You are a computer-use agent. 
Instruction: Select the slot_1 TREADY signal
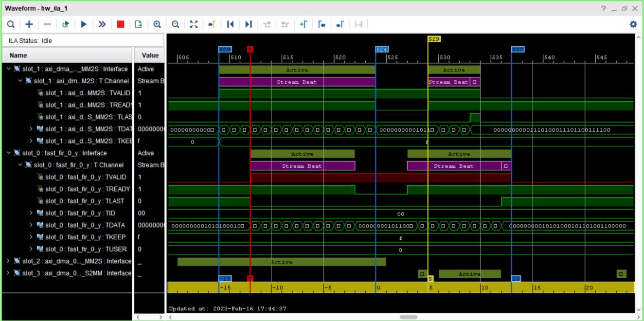pos(84,105)
